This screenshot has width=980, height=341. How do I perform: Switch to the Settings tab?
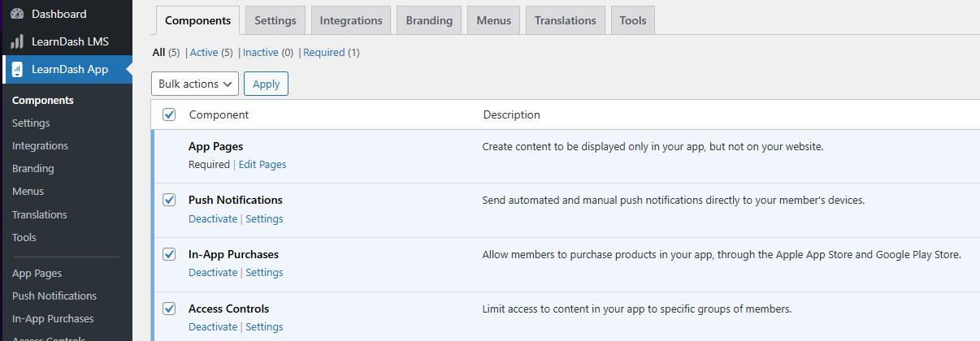(275, 20)
